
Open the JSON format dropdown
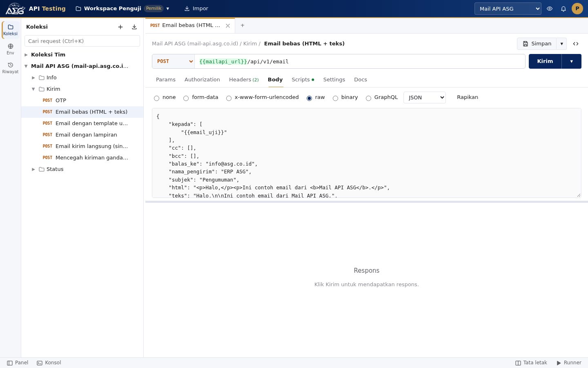click(425, 97)
